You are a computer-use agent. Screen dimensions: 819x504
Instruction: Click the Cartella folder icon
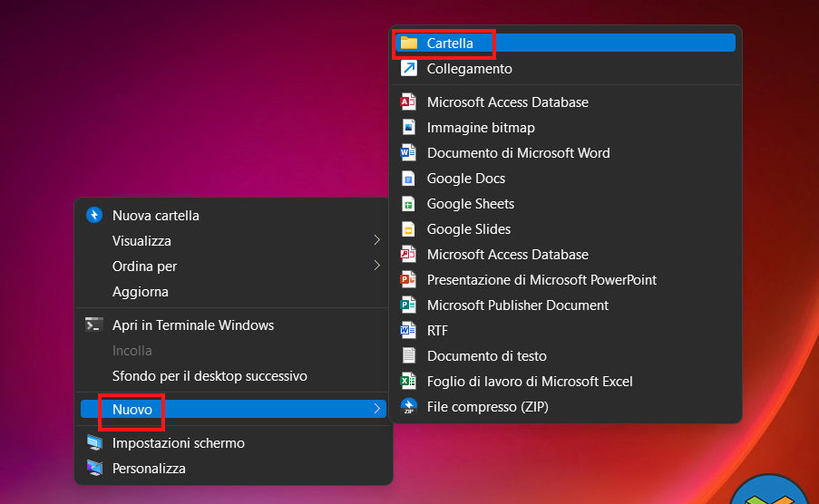(409, 43)
